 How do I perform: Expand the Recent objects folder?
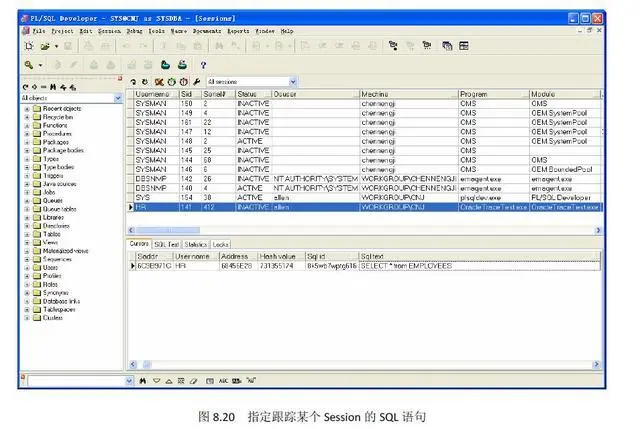tap(27, 109)
